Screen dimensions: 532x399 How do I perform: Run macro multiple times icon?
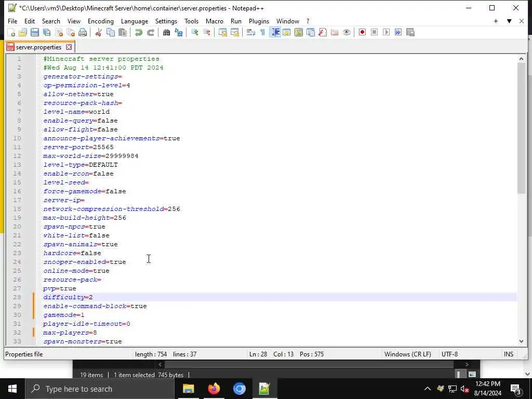click(398, 32)
